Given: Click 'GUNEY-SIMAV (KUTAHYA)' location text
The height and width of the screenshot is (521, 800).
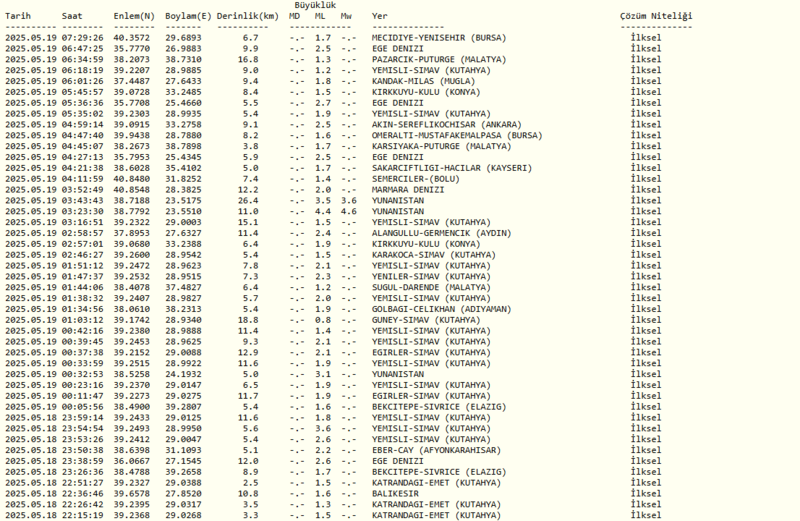Looking at the screenshot, I should (x=426, y=320).
